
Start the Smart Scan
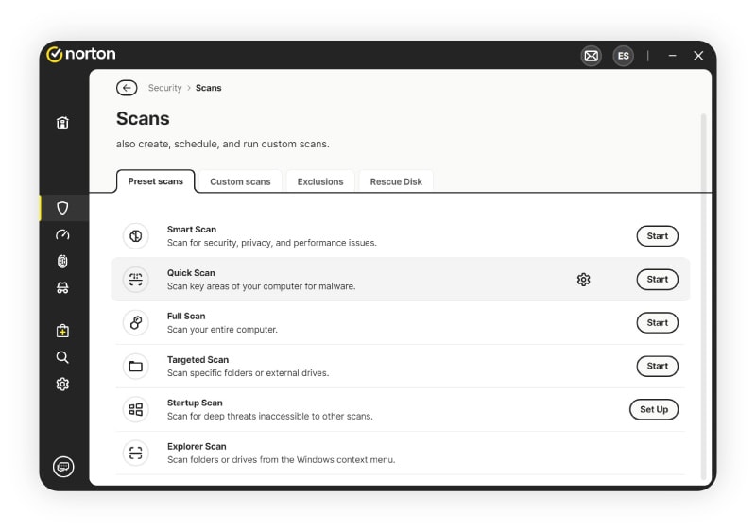click(x=657, y=236)
